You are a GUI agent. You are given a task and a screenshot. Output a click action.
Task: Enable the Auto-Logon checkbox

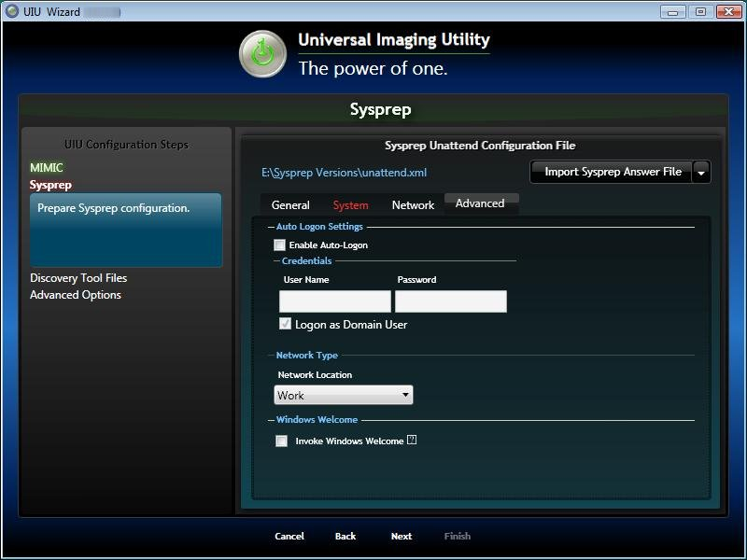point(279,245)
